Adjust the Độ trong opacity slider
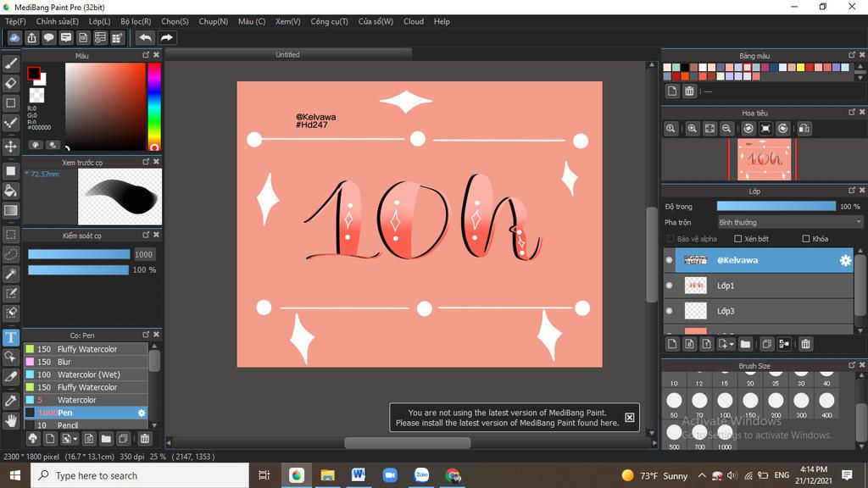The width and height of the screenshot is (868, 488). (776, 206)
